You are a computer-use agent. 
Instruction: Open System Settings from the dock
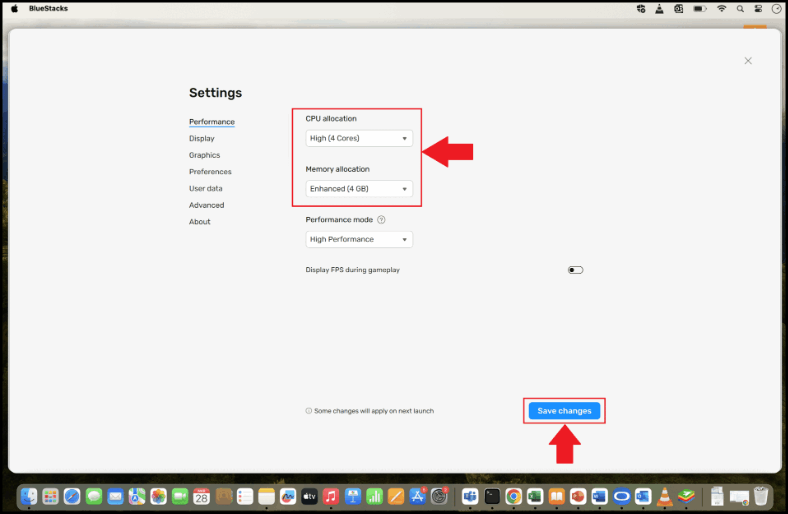coord(439,497)
